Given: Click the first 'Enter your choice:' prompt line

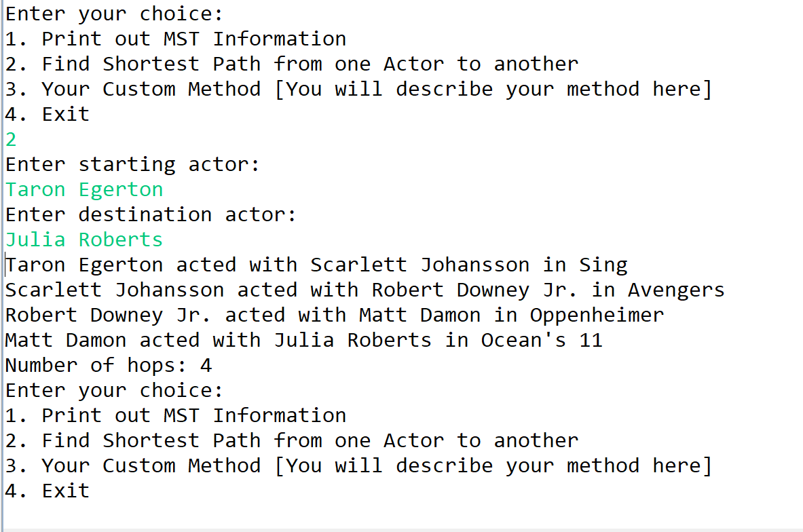Looking at the screenshot, I should [114, 14].
